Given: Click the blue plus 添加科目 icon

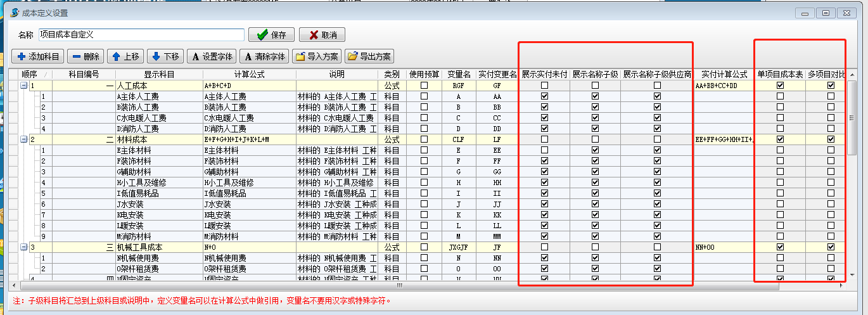Looking at the screenshot, I should (x=21, y=56).
